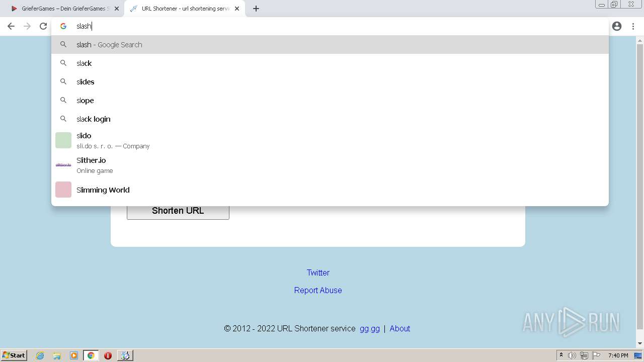Click the magnifier icon beside 'slack login'
The width and height of the screenshot is (644, 362).
(x=63, y=119)
